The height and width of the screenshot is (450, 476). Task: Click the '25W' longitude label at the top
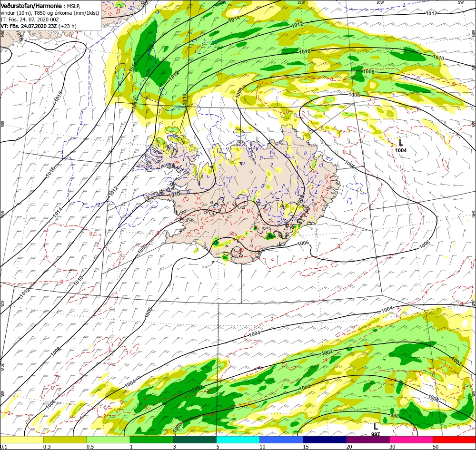tap(144, 2)
